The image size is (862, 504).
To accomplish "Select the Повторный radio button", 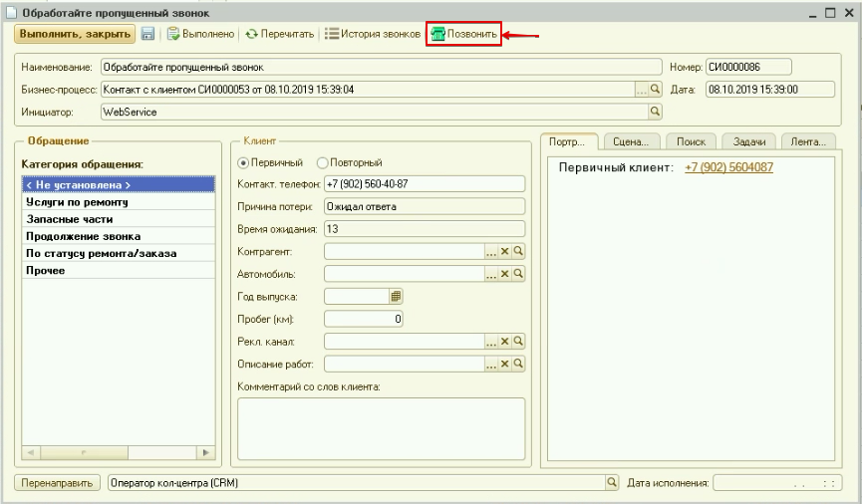I will [322, 162].
